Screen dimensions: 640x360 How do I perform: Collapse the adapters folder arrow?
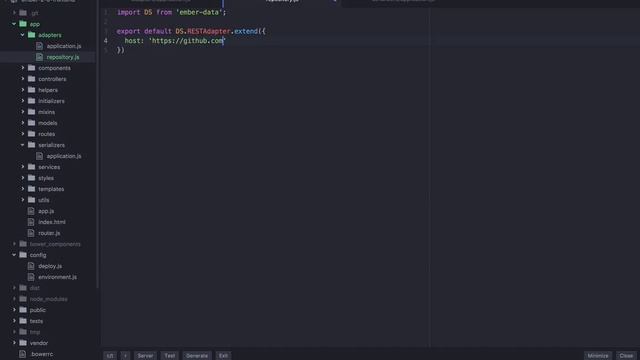(x=22, y=35)
